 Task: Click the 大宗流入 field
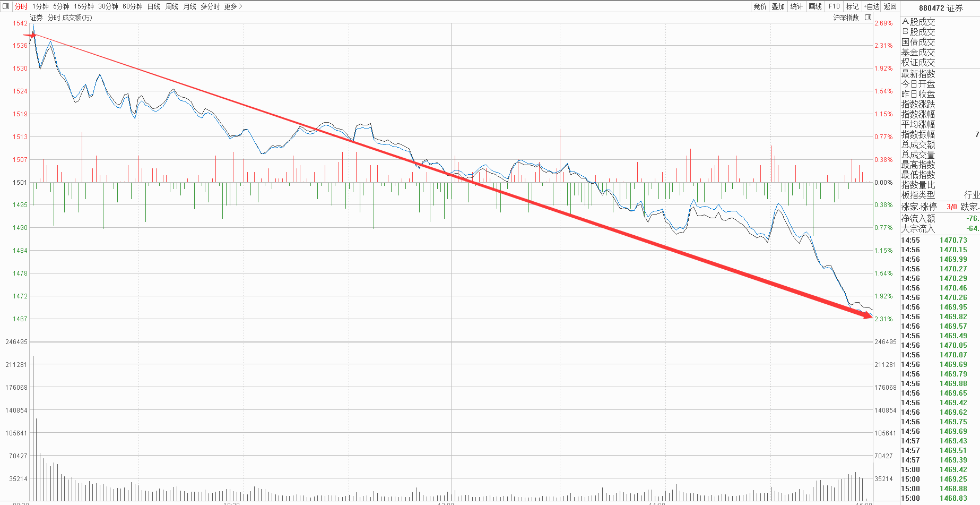(x=918, y=228)
